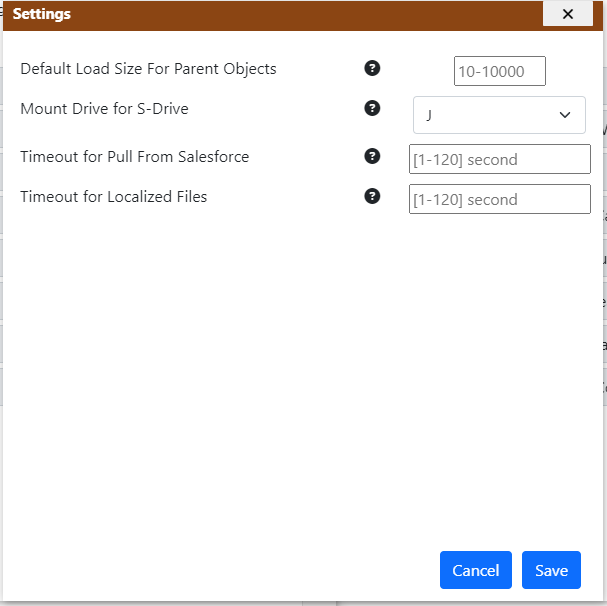Click the Localized Files timeout input box
Viewport: 607px width, 606px height.
point(499,199)
